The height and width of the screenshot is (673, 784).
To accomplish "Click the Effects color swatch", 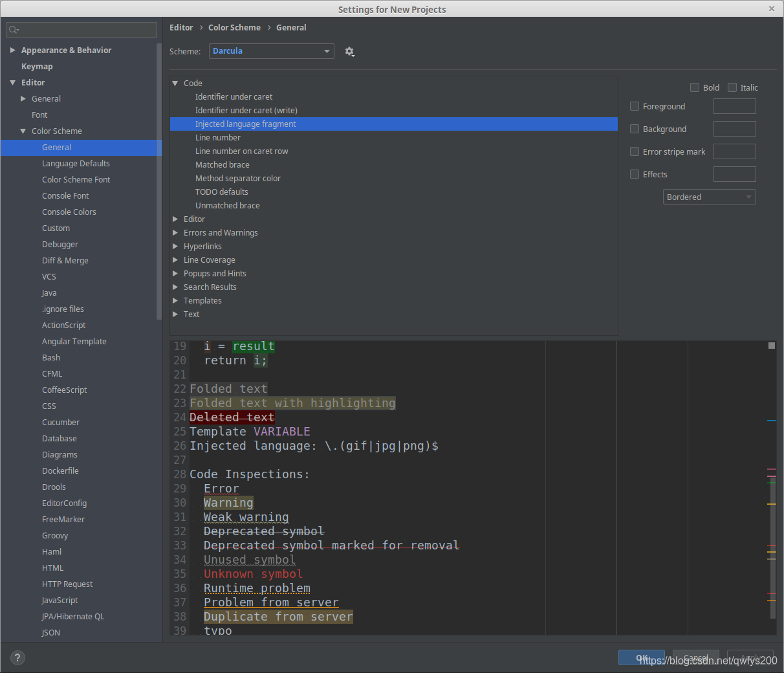I will coord(734,174).
